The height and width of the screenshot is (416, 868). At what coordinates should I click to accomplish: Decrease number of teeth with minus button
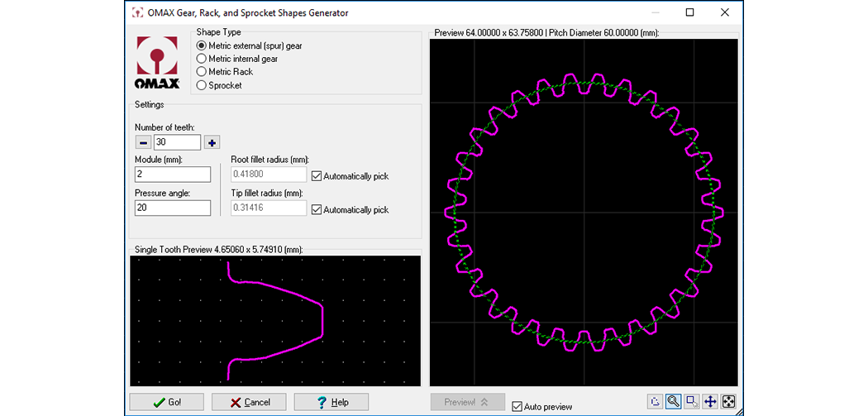click(144, 142)
